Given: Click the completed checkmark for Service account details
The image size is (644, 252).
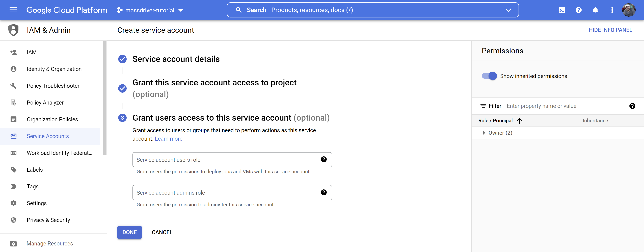Looking at the screenshot, I should click(x=122, y=59).
